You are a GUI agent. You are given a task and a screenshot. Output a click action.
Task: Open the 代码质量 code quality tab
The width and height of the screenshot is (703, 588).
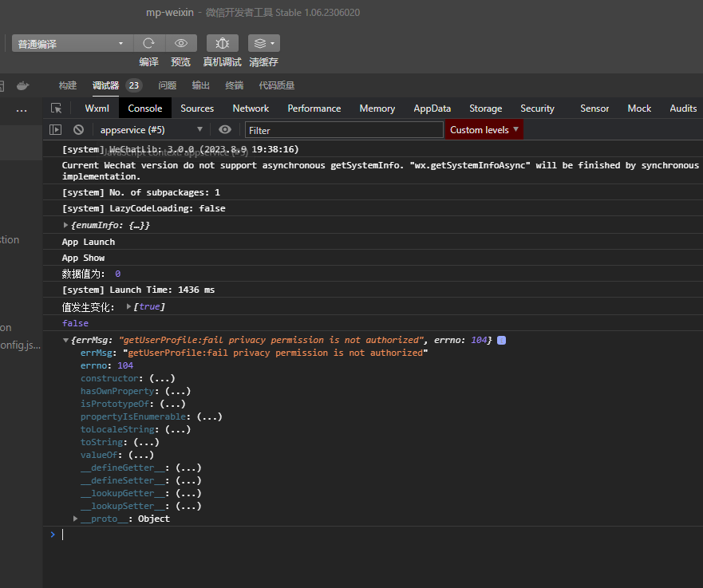coord(277,85)
